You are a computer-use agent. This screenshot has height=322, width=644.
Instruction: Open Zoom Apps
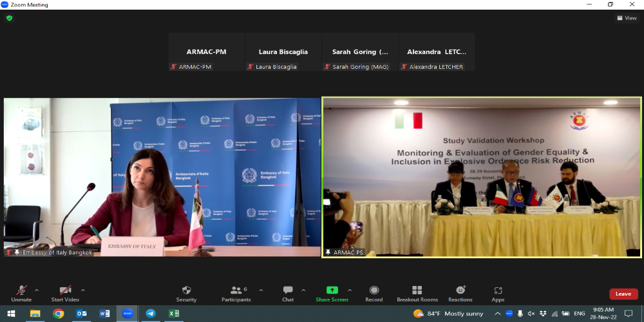498,293
